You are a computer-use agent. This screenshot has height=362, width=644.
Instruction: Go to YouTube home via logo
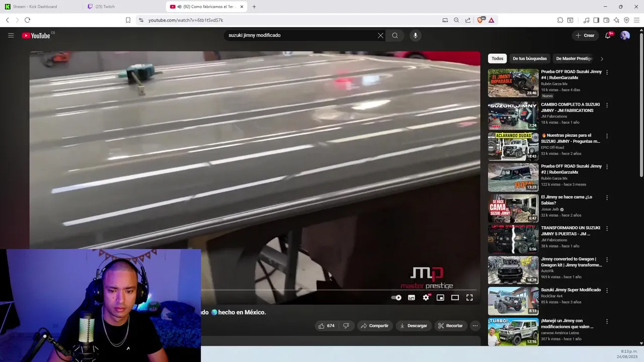pyautogui.click(x=36, y=35)
